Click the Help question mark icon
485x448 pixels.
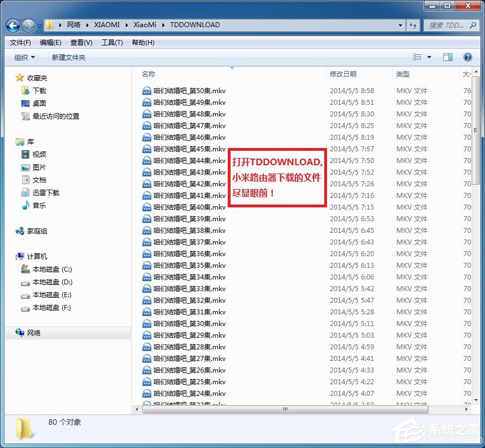[x=468, y=57]
